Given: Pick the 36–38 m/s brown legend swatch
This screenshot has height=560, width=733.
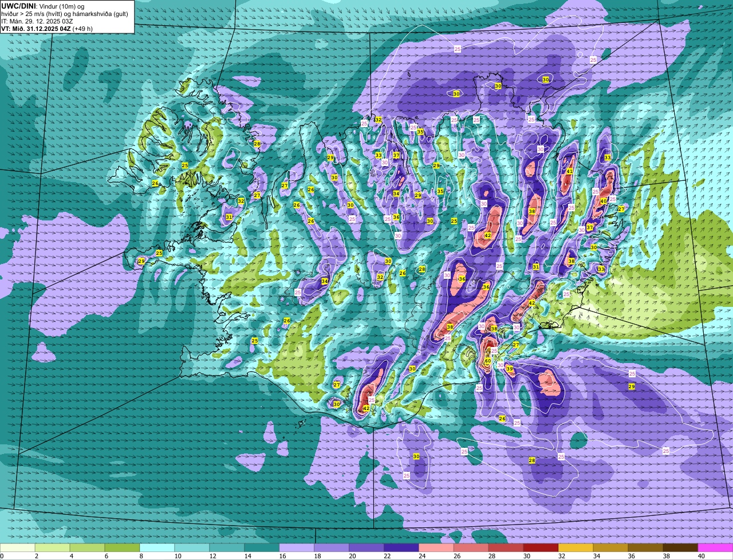Looking at the screenshot, I should (646, 547).
